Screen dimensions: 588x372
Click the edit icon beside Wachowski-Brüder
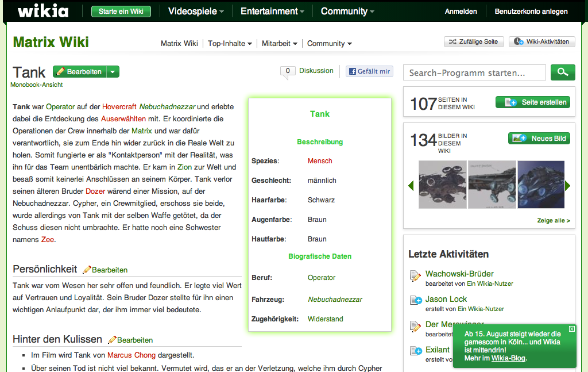click(416, 275)
